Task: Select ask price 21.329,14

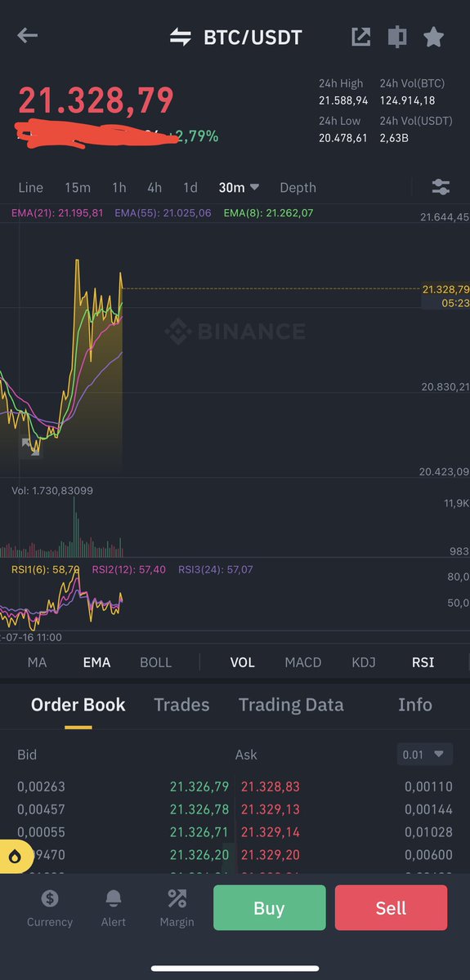Action: (x=271, y=832)
